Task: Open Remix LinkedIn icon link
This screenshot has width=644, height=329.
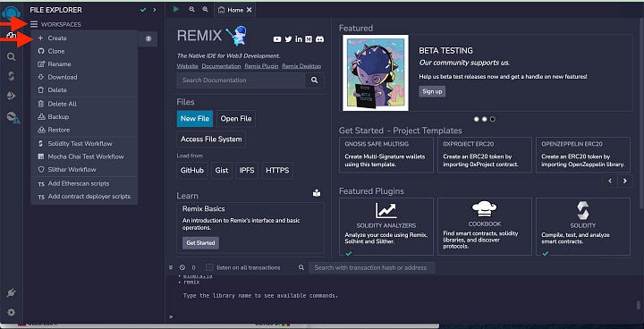Action: (299, 39)
